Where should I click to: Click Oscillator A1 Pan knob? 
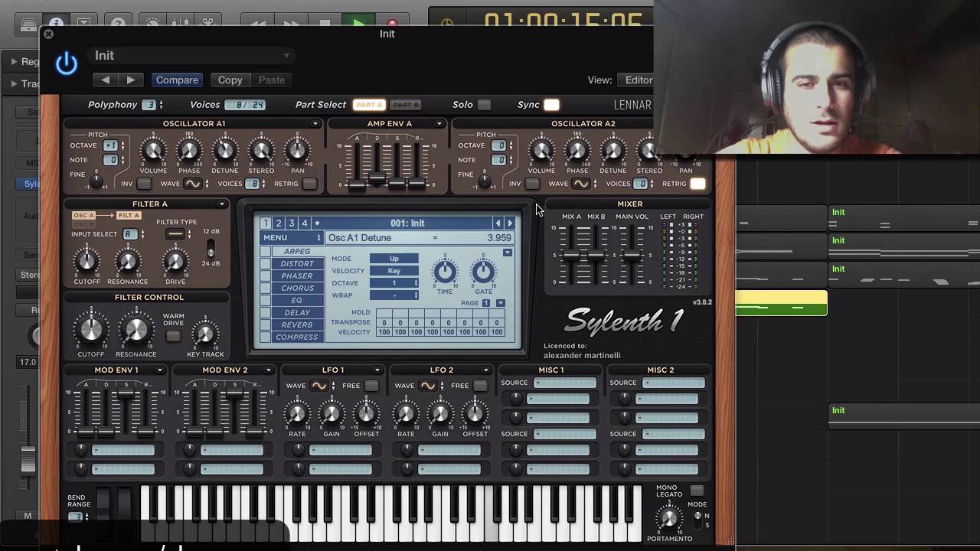[x=297, y=152]
